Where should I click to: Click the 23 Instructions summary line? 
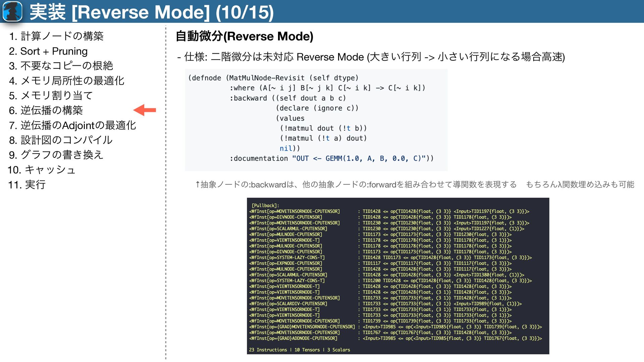(x=299, y=350)
